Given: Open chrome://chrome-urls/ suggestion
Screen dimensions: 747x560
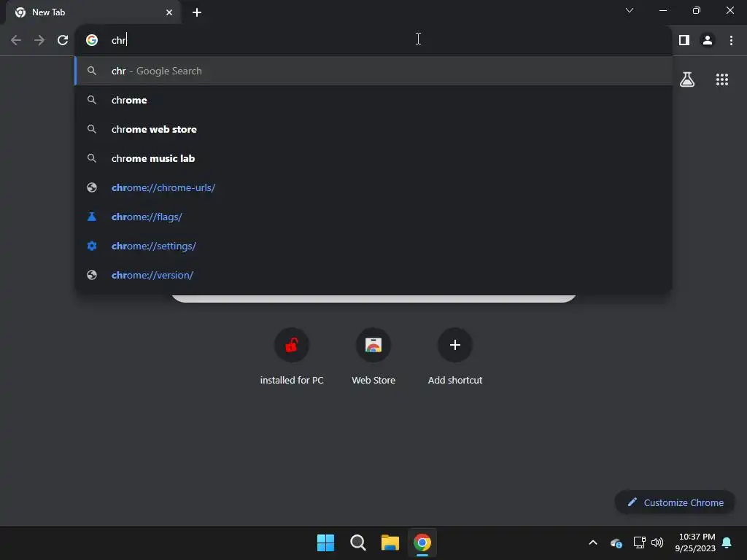Looking at the screenshot, I should [x=373, y=187].
